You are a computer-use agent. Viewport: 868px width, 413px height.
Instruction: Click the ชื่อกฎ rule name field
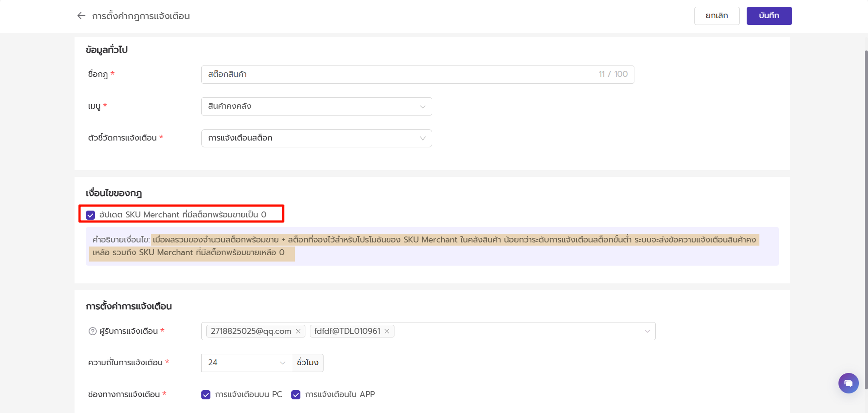coord(400,75)
